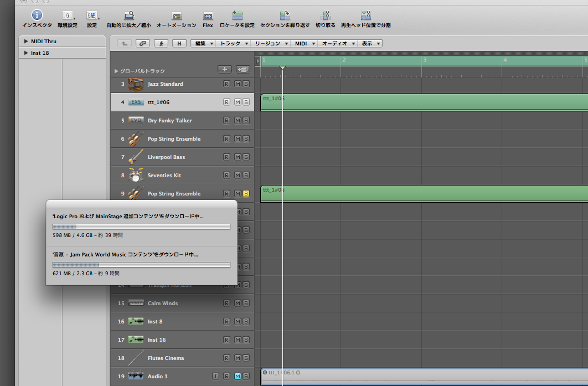Expand the MIDI Thru section
The height and width of the screenshot is (386, 588).
pyautogui.click(x=26, y=42)
